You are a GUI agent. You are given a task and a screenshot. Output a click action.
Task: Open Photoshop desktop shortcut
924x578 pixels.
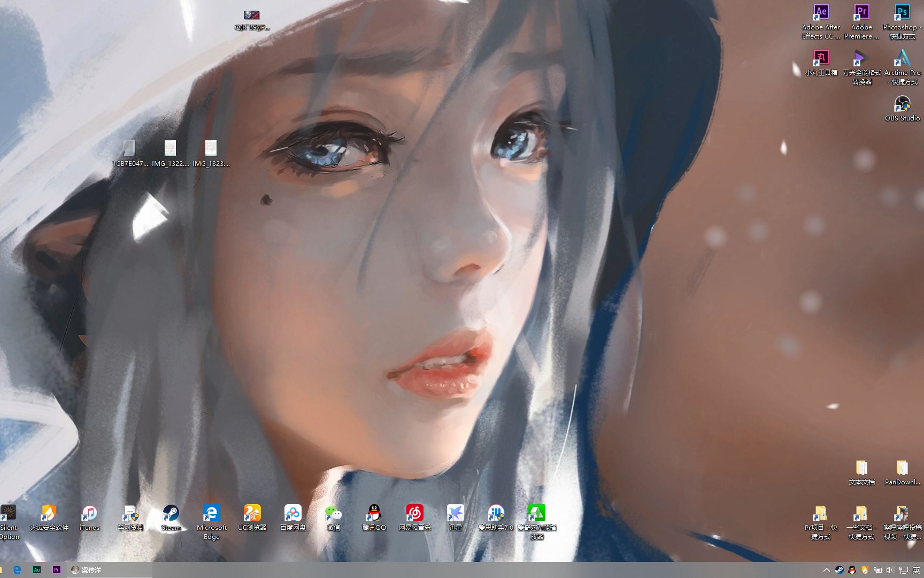pyautogui.click(x=902, y=21)
